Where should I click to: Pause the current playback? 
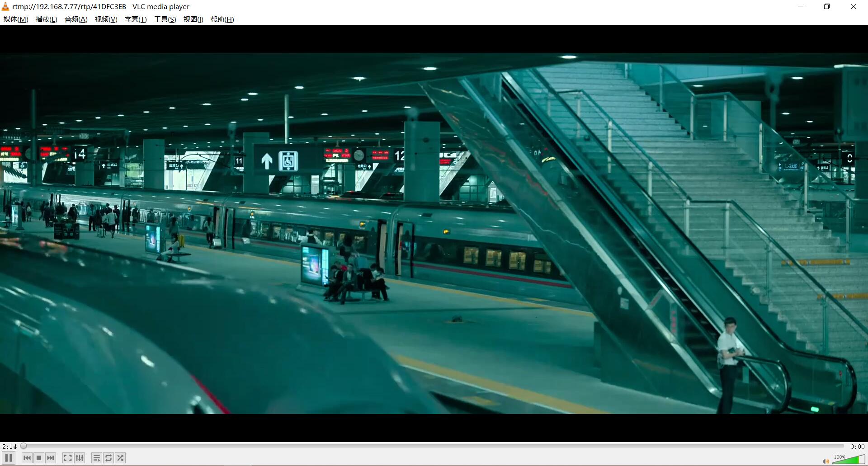tap(8, 457)
